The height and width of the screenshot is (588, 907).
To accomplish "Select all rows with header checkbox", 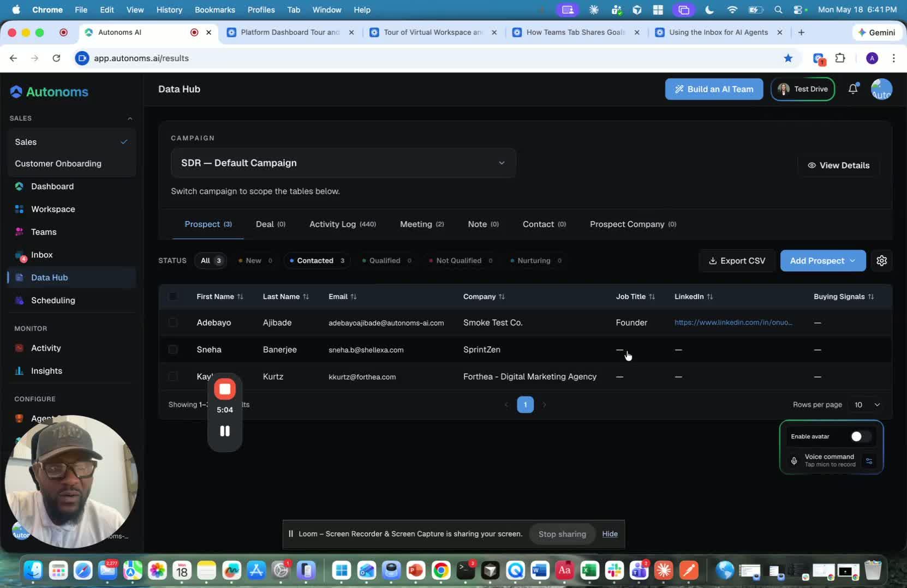I will [x=173, y=296].
